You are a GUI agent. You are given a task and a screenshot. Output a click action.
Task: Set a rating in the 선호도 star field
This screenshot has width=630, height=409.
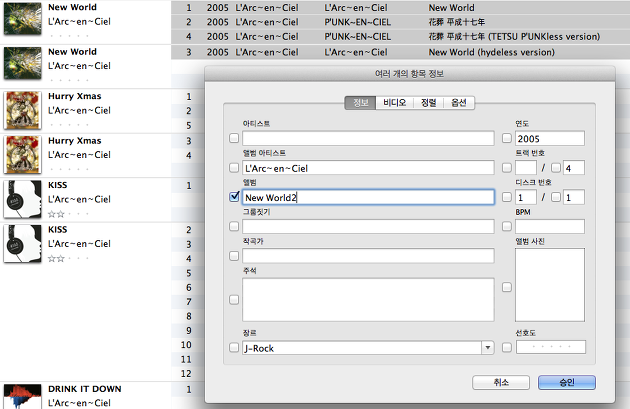point(551,347)
